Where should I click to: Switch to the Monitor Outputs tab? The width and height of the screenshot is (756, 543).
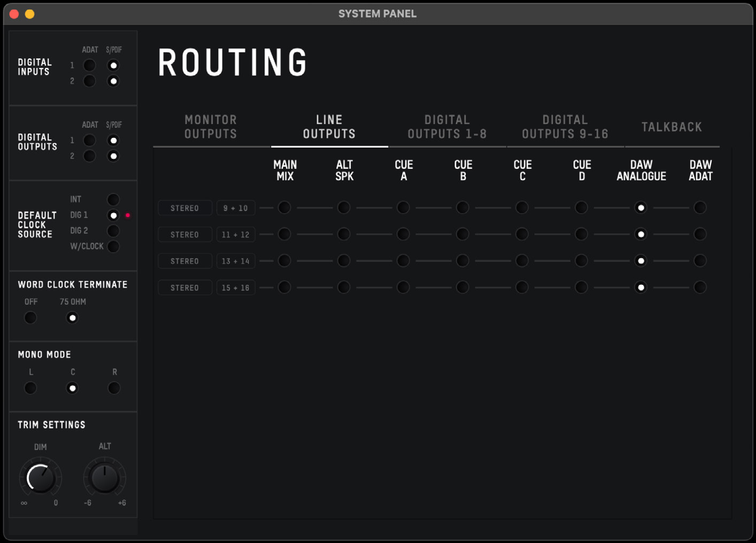pos(211,127)
